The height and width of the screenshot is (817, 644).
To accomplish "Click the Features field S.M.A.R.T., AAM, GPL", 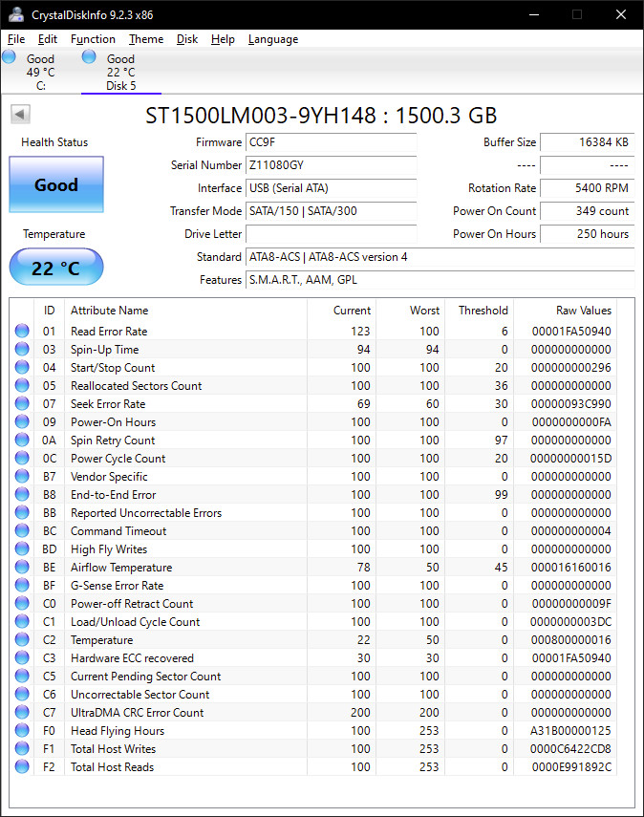I will (x=440, y=280).
